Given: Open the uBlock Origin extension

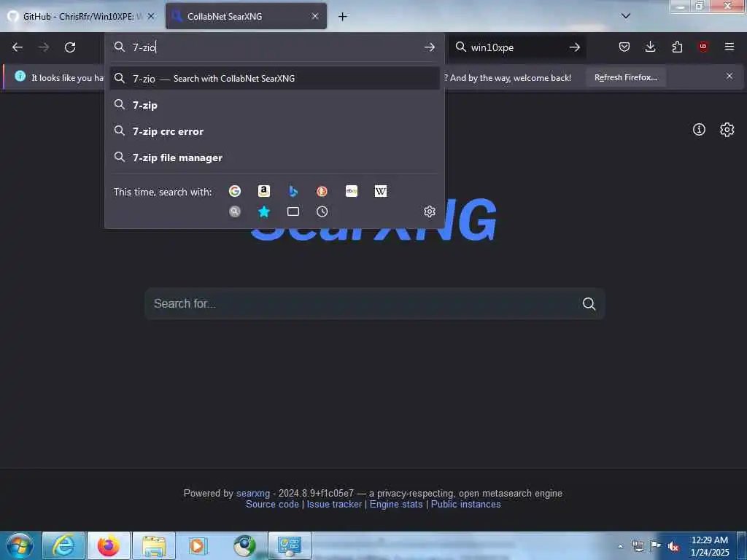Looking at the screenshot, I should pos(703,47).
